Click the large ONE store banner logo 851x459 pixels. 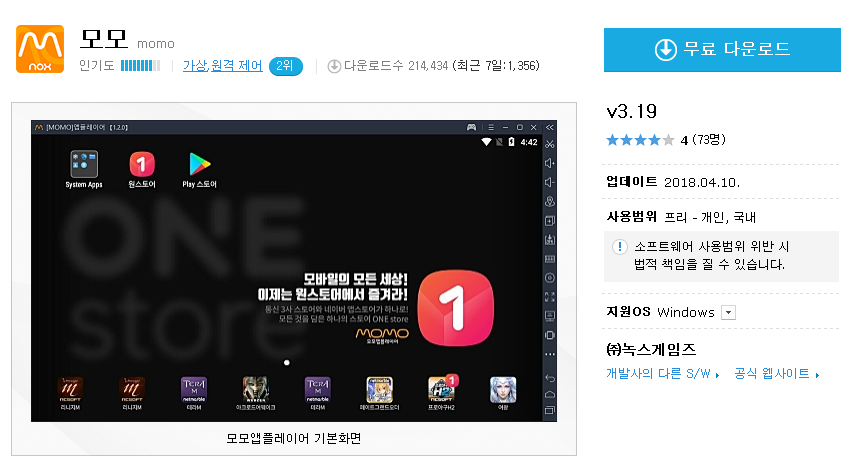tap(456, 308)
